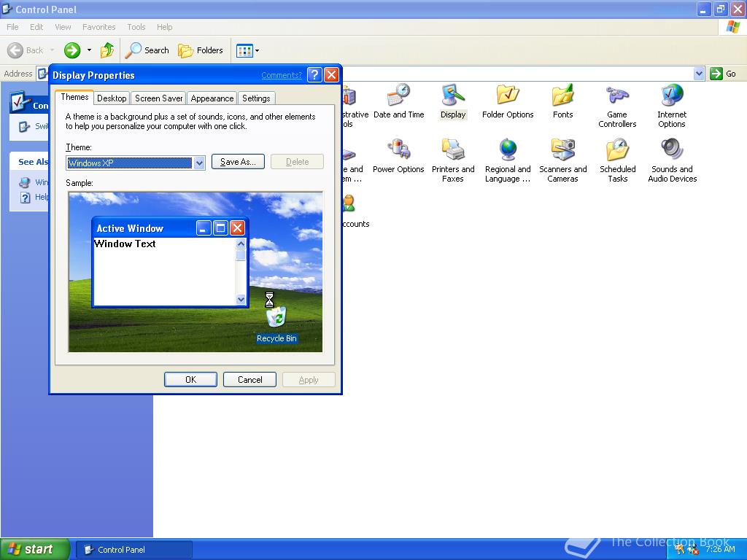Click Cancel in Display Properties
Screen dimensions: 747x560
pos(249,379)
